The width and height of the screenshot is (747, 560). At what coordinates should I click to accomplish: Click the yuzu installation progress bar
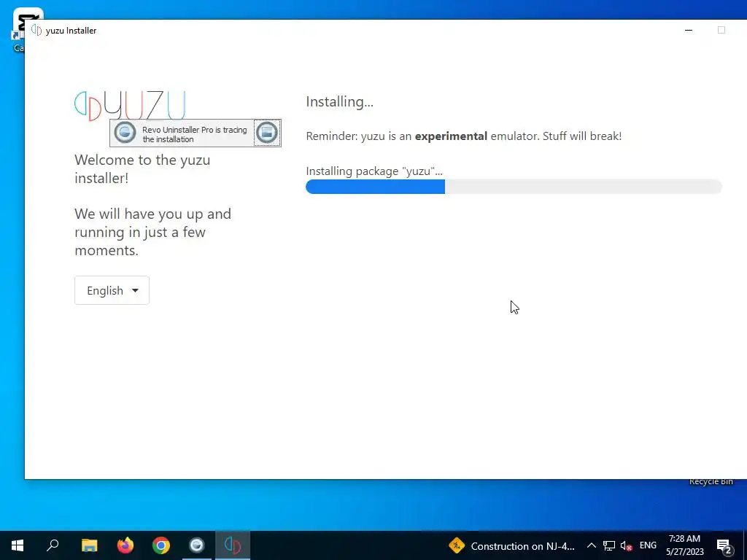(x=514, y=187)
